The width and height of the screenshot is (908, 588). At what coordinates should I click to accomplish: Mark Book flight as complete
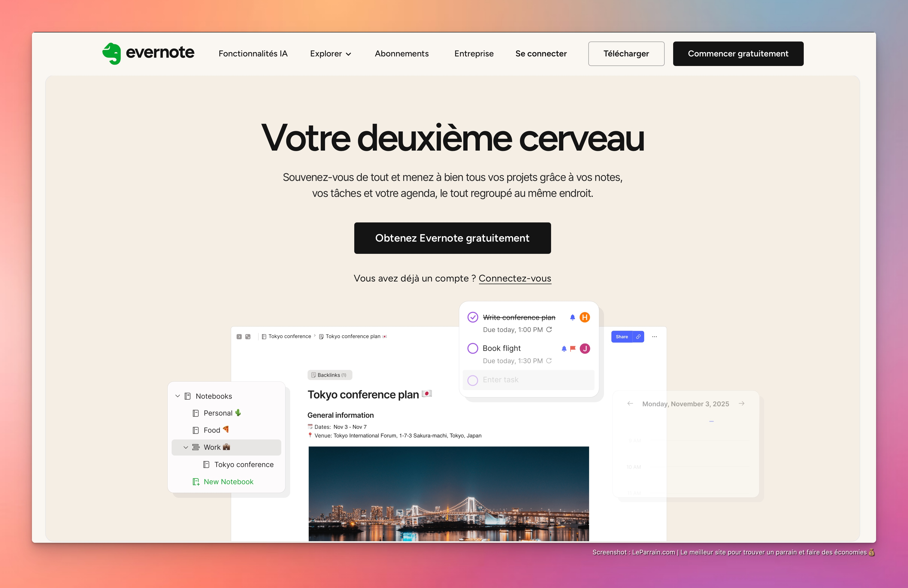473,348
